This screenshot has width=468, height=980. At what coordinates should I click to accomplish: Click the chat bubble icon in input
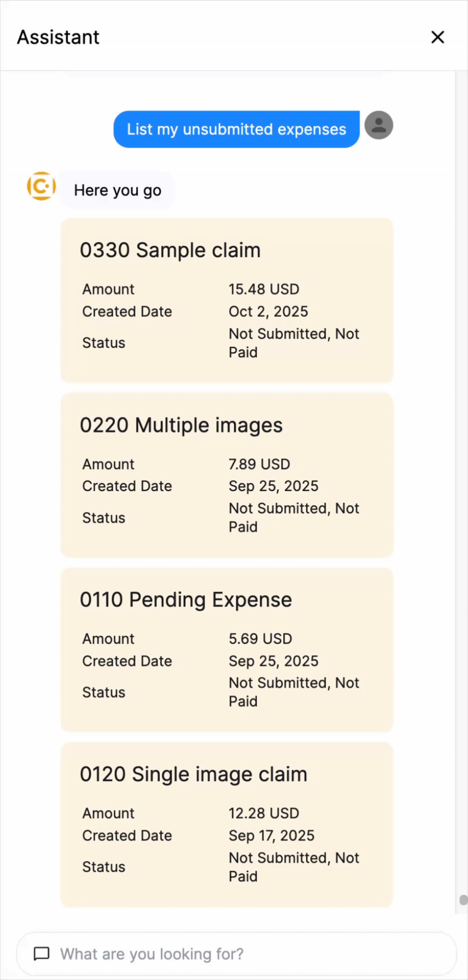[42, 954]
